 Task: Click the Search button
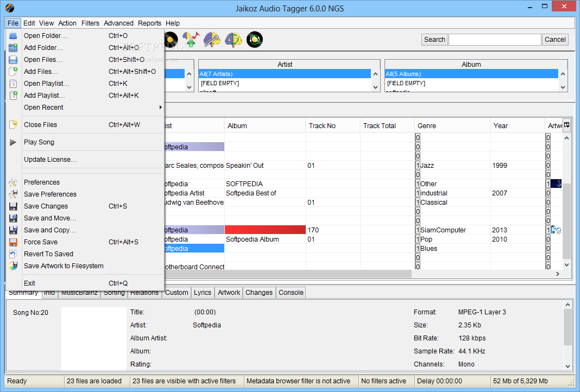pos(434,40)
